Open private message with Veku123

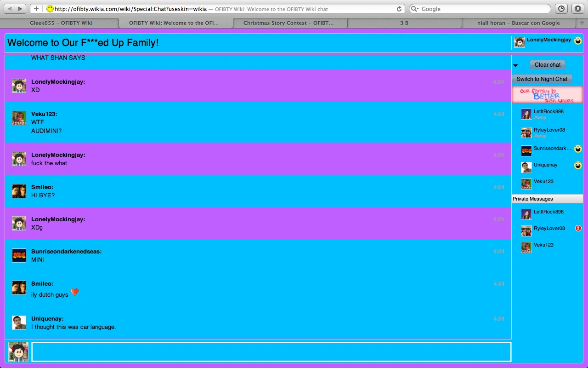[547, 247]
